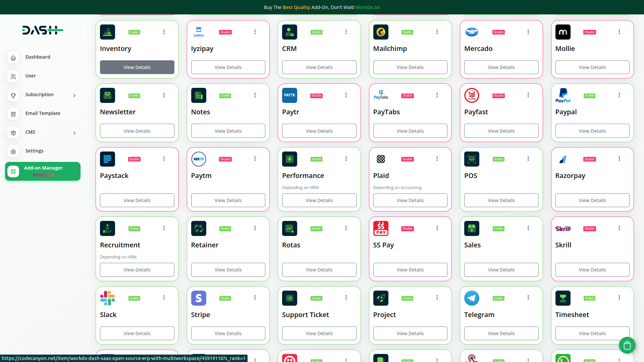The height and width of the screenshot is (362, 644).
Task: Click the SS Pay logo icon
Action: pyautogui.click(x=381, y=229)
